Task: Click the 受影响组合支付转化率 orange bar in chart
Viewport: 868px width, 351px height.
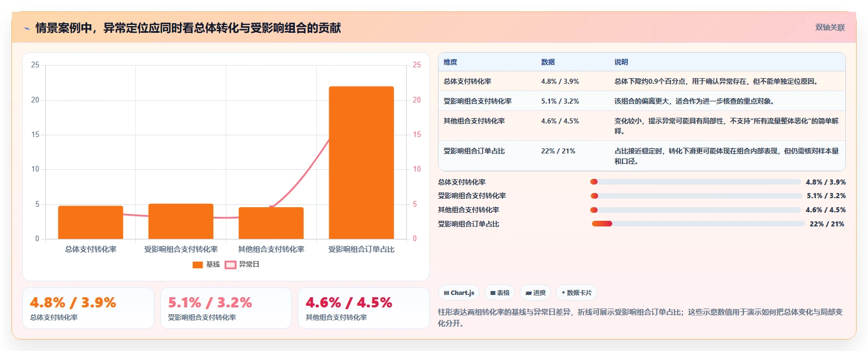Action: 181,221
